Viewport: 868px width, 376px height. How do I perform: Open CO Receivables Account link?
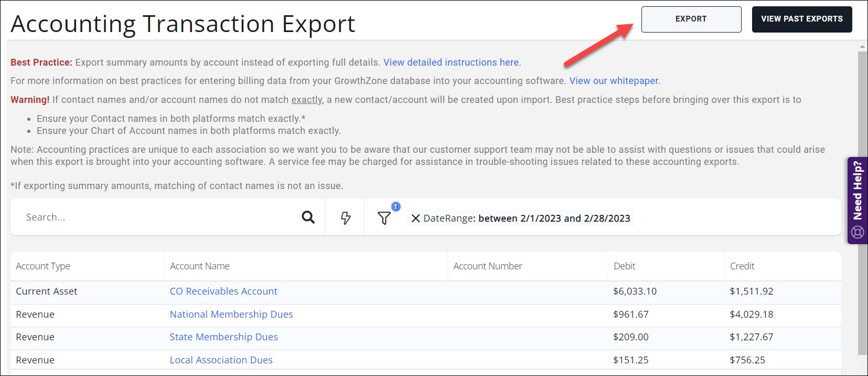click(x=223, y=291)
